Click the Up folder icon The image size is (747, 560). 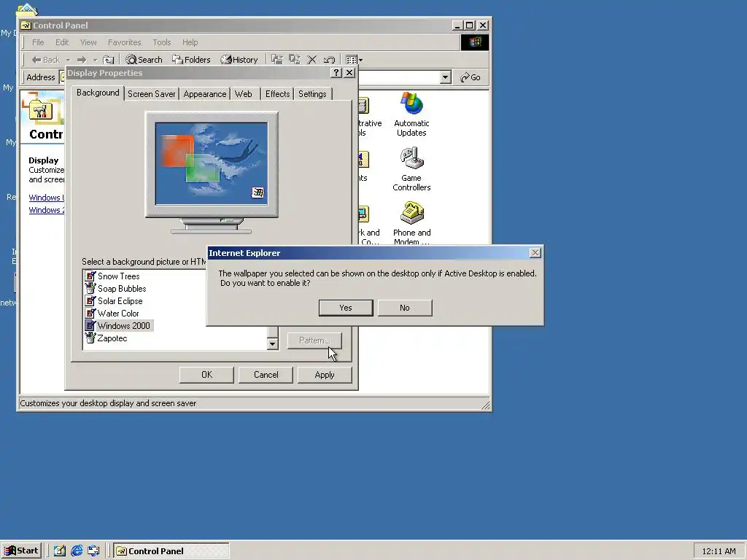(x=109, y=60)
